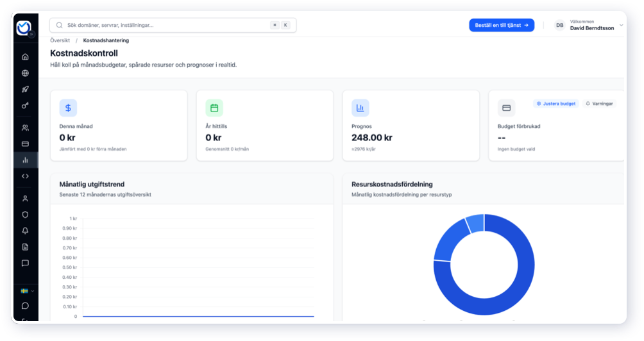Click the Beställ en till tjänst button
The width and height of the screenshot is (644, 341).
tap(501, 25)
